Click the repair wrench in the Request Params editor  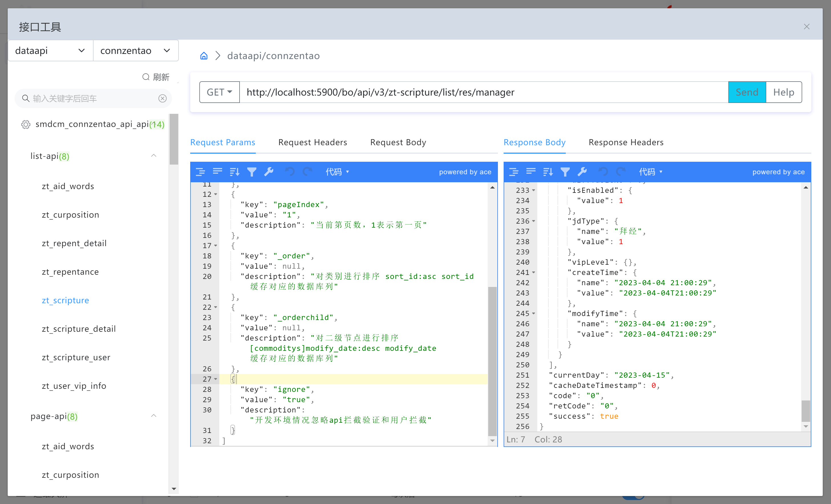[x=269, y=172]
